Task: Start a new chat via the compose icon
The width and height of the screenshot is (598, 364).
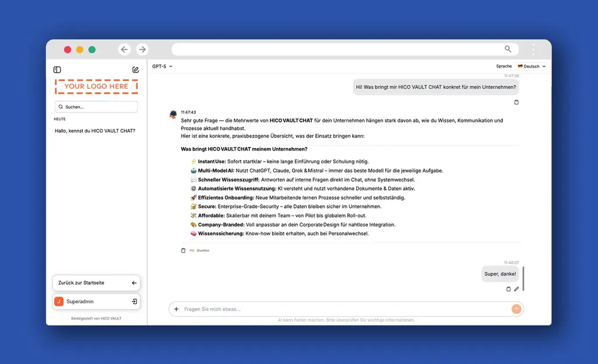Action: click(135, 69)
